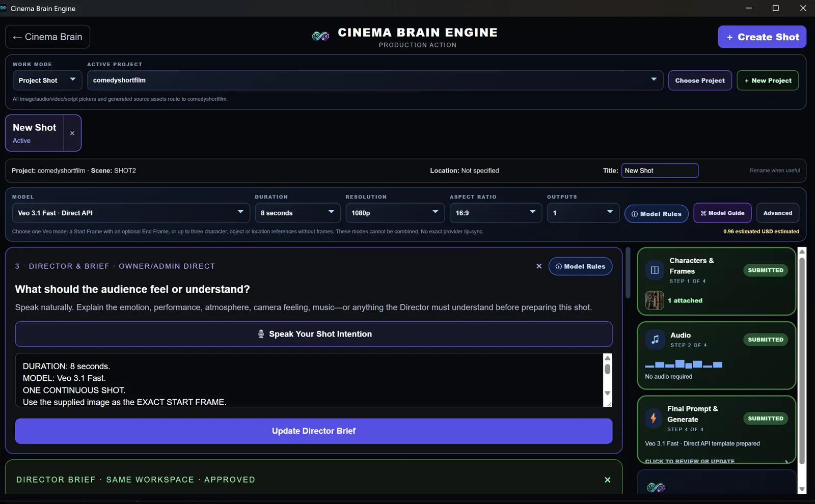Click the '0.96 estimated USD estimated' text
Image resolution: width=815 pixels, height=504 pixels.
(761, 232)
